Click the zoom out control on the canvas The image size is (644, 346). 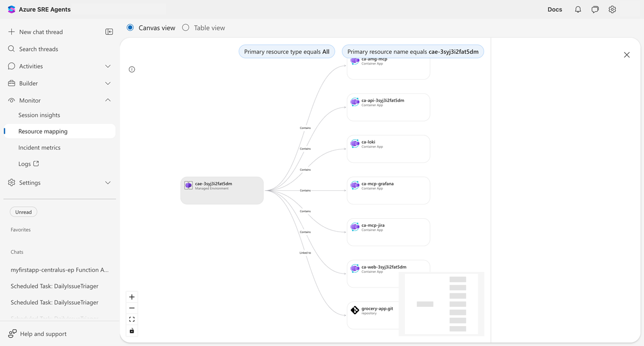131,307
